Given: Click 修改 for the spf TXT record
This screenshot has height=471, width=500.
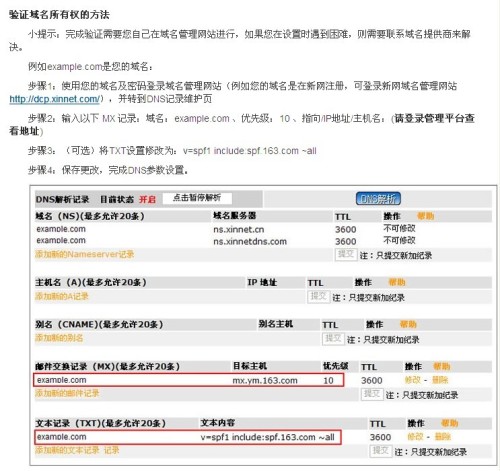Looking at the screenshot, I should tap(415, 437).
